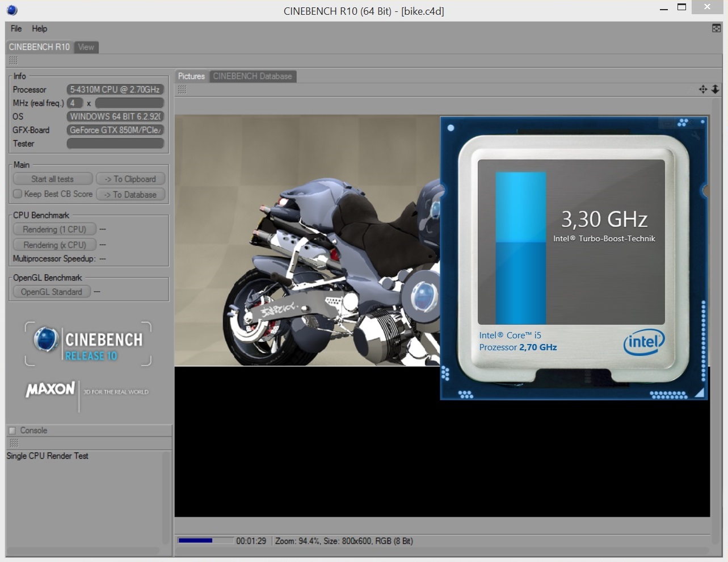This screenshot has width=728, height=562.
Task: Enable Keep Best CB Score checkbox
Action: tap(18, 194)
